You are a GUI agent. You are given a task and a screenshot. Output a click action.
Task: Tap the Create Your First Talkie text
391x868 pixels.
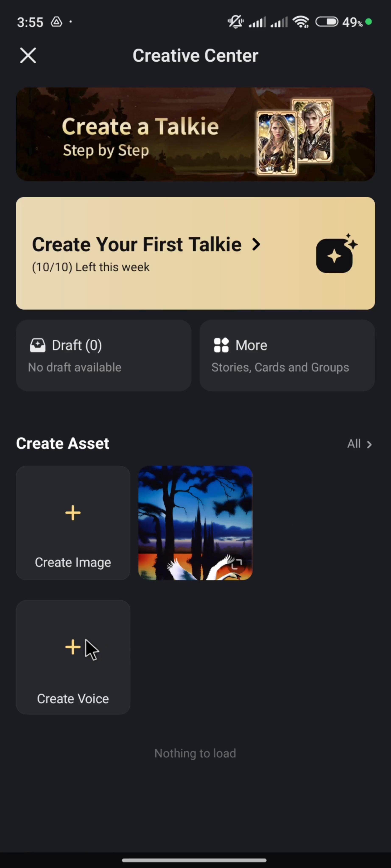pos(137,245)
